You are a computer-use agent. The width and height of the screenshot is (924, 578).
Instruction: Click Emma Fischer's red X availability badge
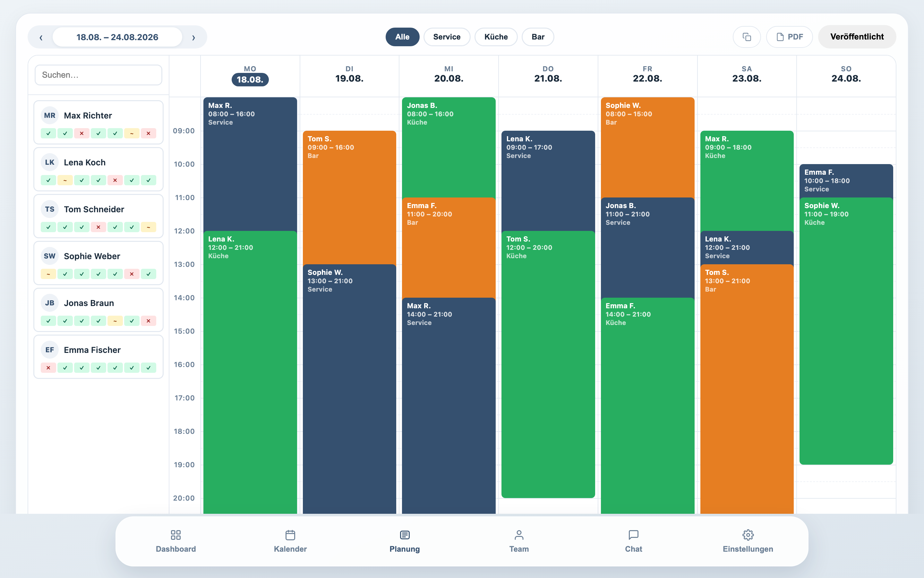pos(48,368)
